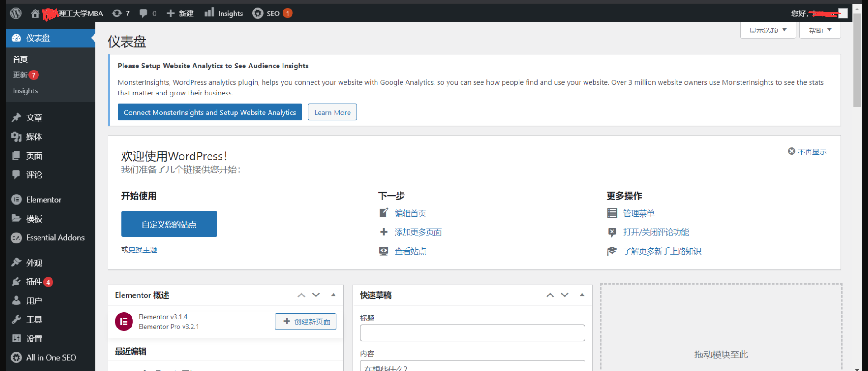Collapse the 快速草稿 panel
This screenshot has height=371, width=868.
(582, 295)
